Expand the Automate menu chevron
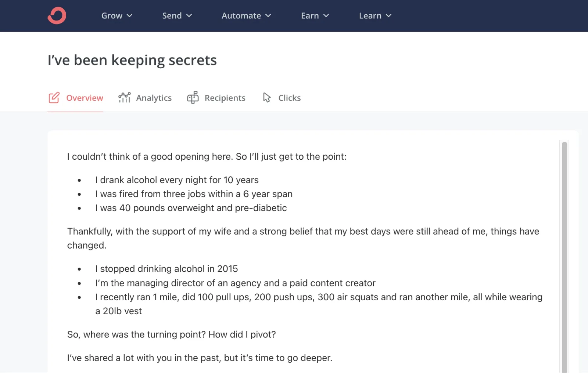588x373 pixels. [268, 16]
